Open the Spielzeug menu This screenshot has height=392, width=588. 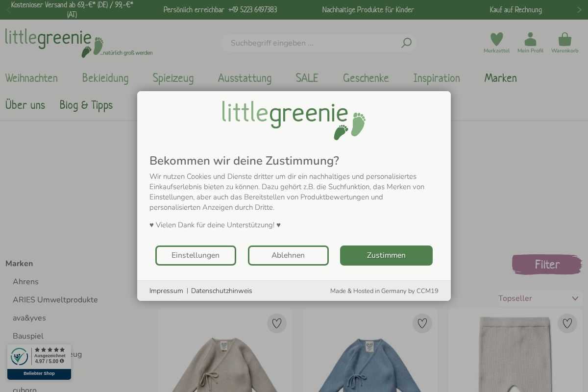pos(173,78)
